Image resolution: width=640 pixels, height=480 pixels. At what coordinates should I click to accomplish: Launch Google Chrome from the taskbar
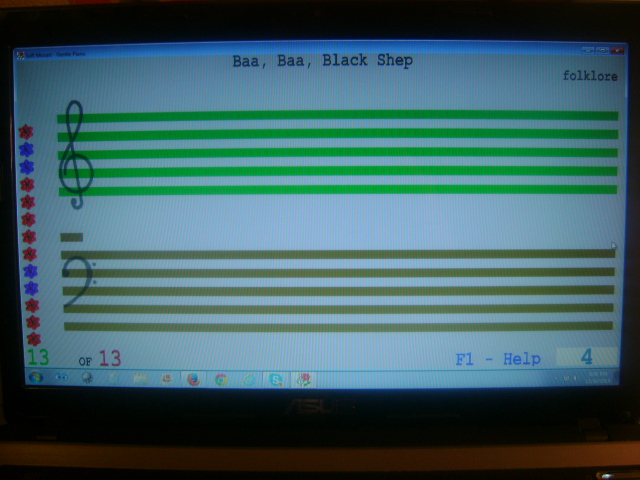point(221,380)
